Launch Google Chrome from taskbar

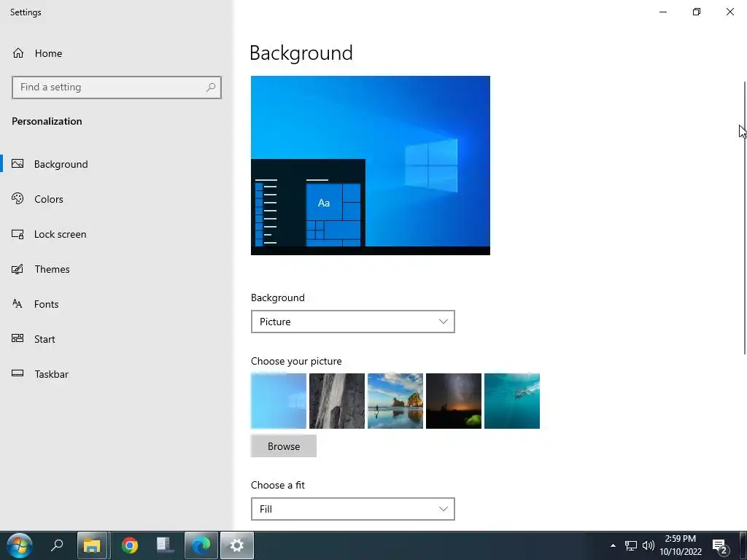[x=130, y=545]
